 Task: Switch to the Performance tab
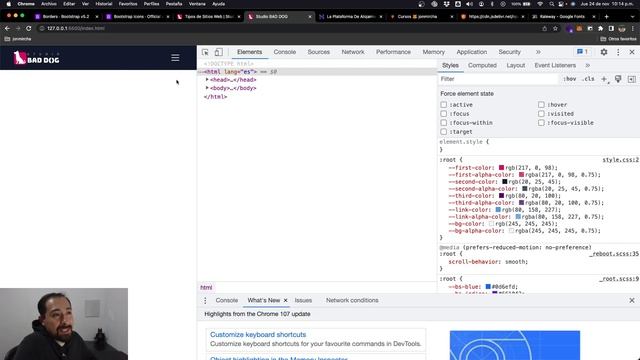(x=393, y=52)
